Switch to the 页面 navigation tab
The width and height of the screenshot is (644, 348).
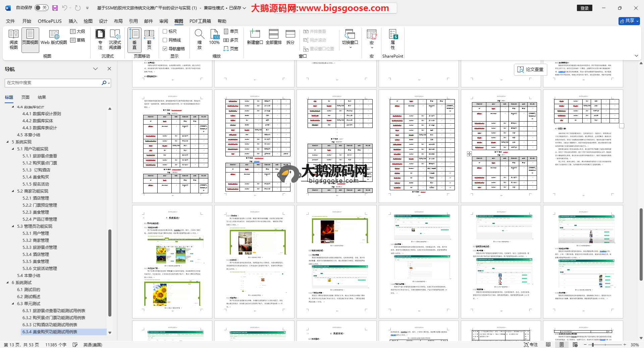tap(25, 97)
